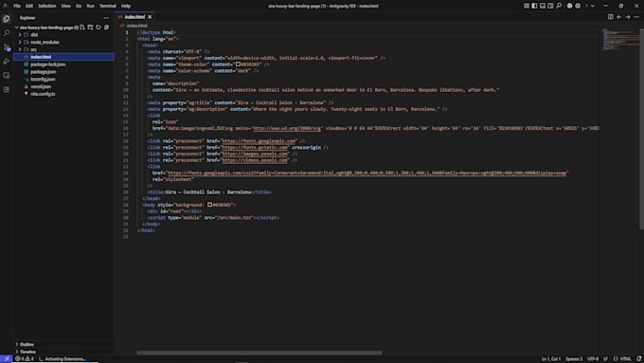Open the Extensions view
This screenshot has width=644, height=363.
tap(7, 90)
